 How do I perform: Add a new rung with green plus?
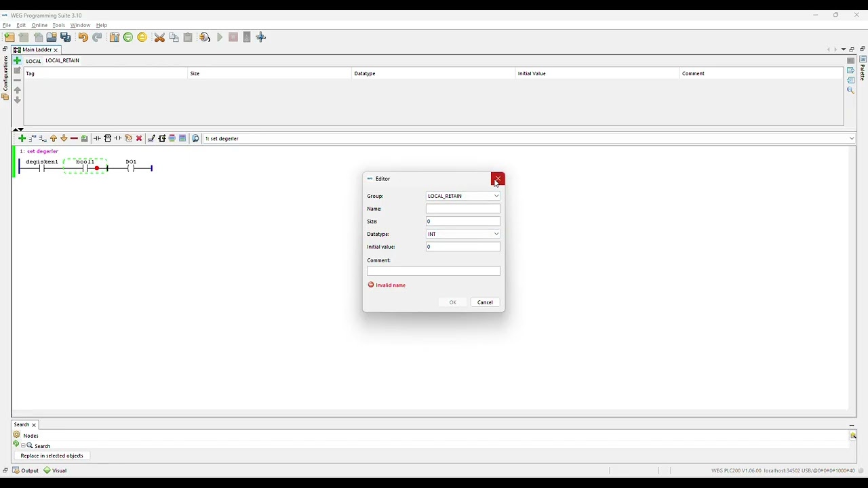click(x=22, y=138)
